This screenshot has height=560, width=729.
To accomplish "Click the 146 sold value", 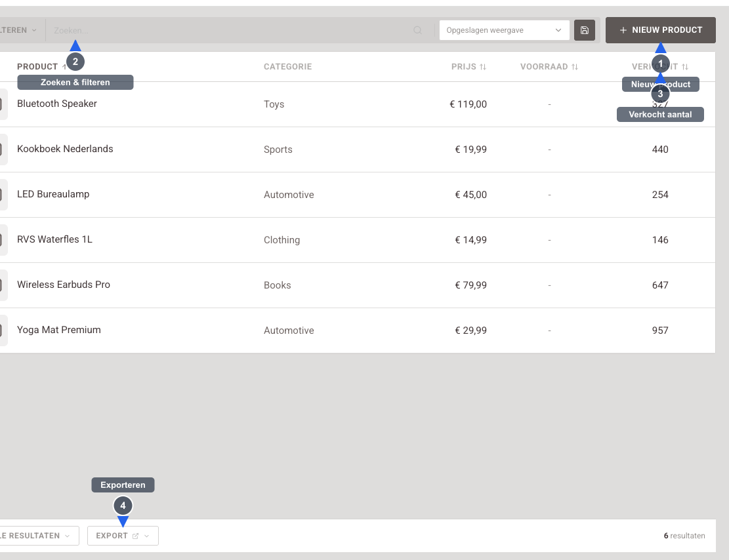I will [660, 240].
